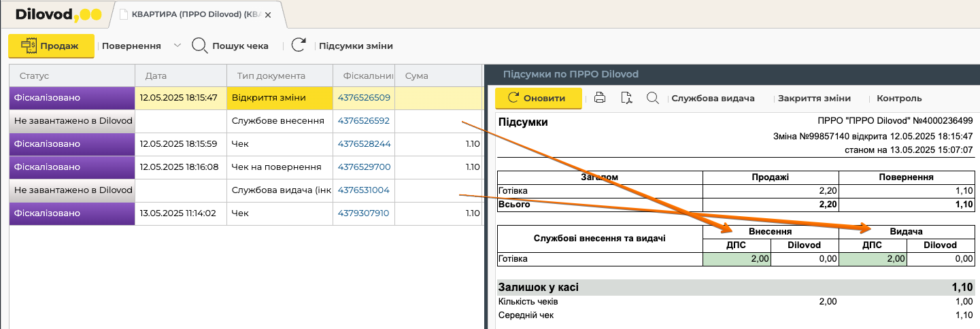This screenshot has height=329, width=980.
Task: Click the yellow Оновити refresh button
Action: (x=538, y=98)
